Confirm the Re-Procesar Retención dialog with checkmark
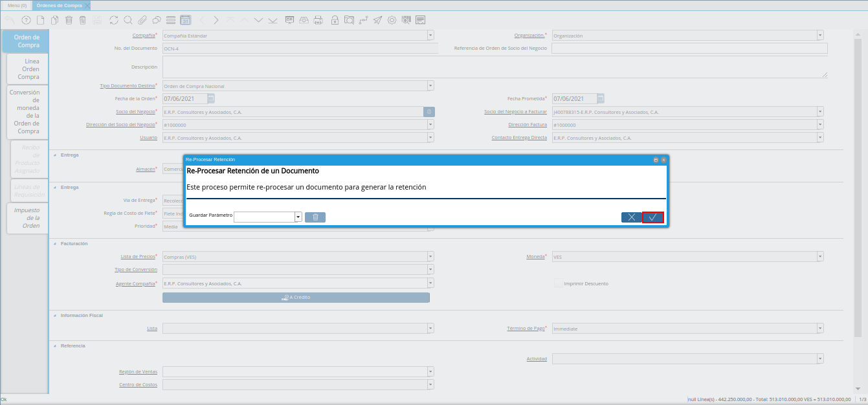The height and width of the screenshot is (405, 868). pos(652,217)
